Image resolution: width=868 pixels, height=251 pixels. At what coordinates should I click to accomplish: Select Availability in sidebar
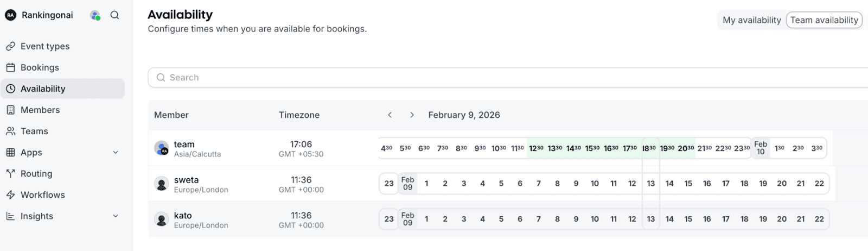(43, 89)
